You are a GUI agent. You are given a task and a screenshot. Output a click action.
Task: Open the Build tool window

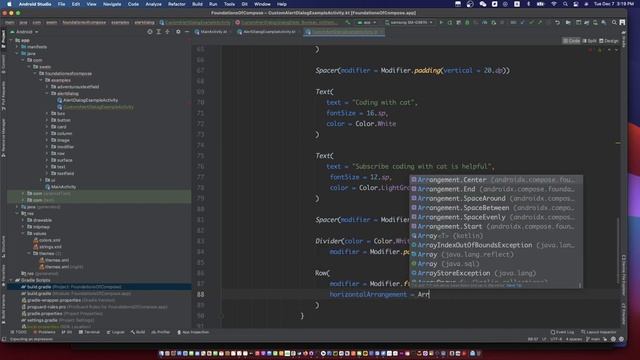point(138,332)
